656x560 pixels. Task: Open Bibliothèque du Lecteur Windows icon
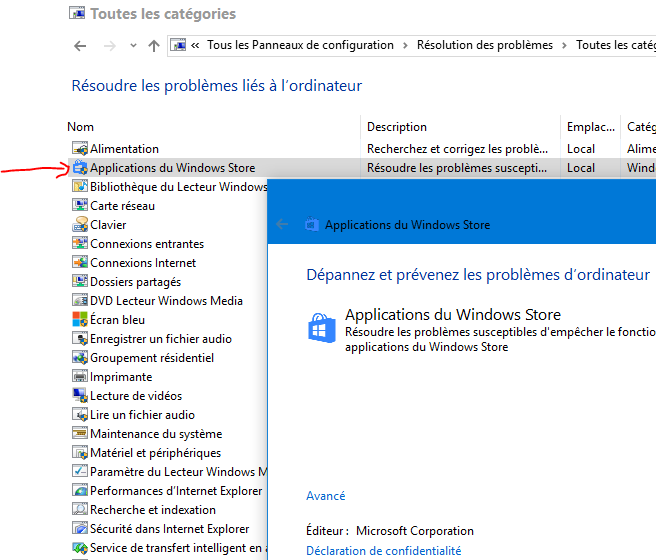pyautogui.click(x=80, y=187)
